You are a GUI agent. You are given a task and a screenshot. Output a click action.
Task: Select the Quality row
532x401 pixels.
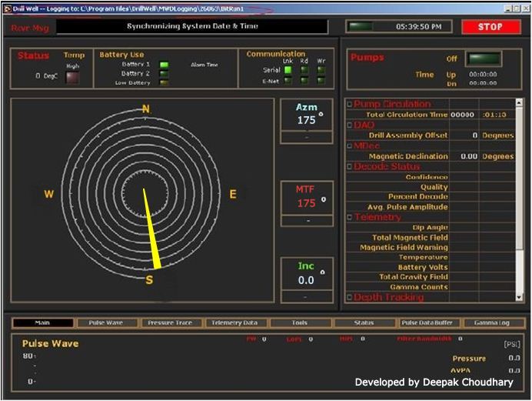[431, 187]
